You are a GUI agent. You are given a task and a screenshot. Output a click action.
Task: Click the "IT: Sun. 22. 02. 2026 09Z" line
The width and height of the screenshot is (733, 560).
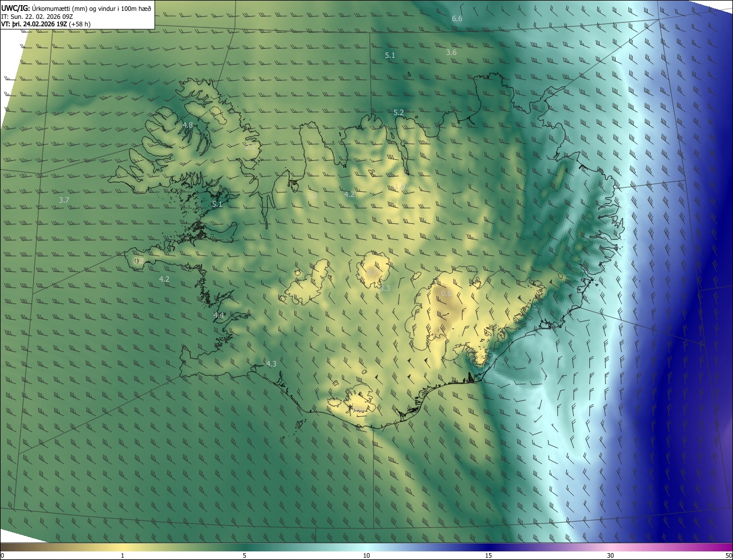click(37, 16)
